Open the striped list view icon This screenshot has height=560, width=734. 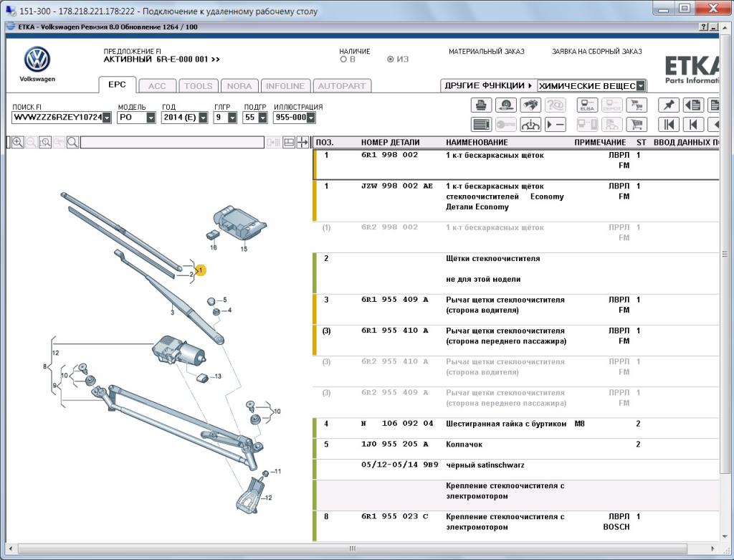point(481,125)
